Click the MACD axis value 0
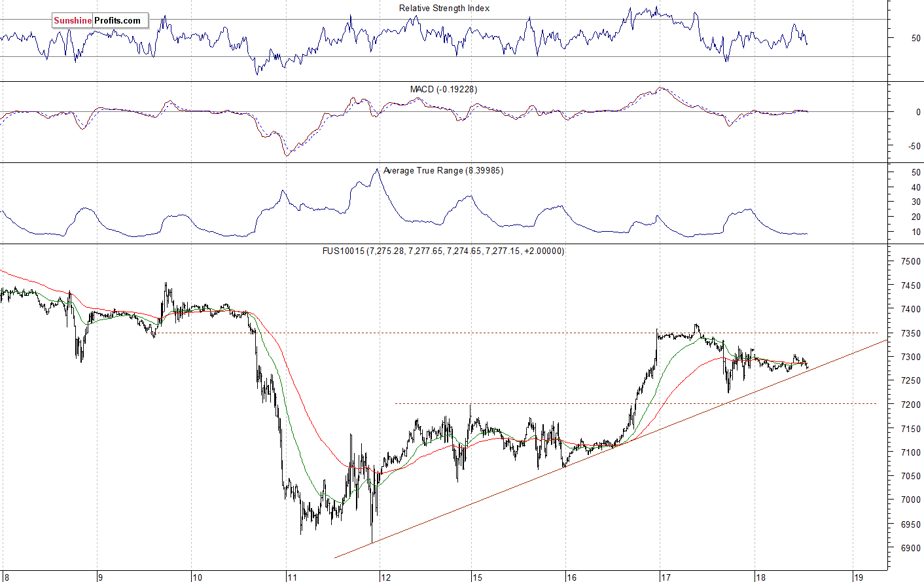The image size is (924, 582). click(918, 113)
